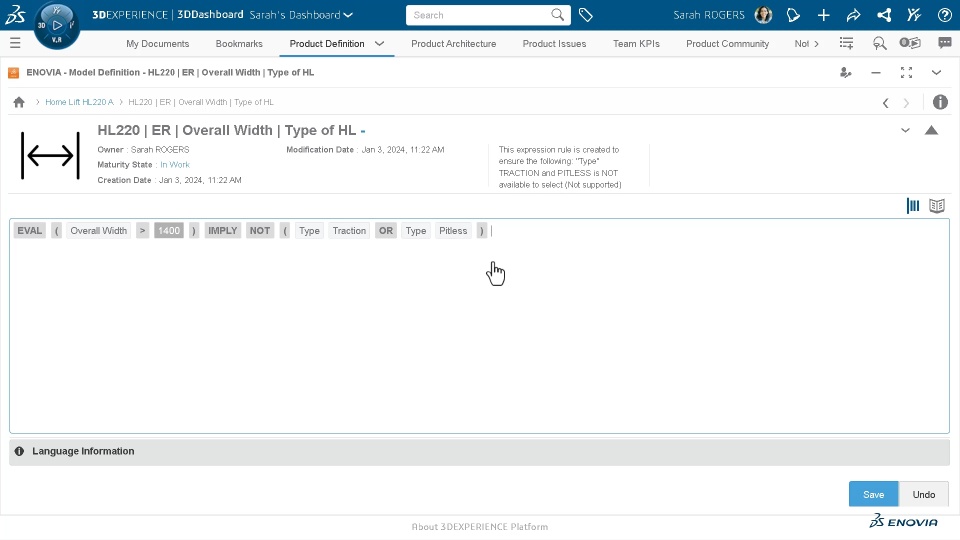Viewport: 960px width, 540px height.
Task: Switch to Bookmarks tab
Action: tap(239, 43)
